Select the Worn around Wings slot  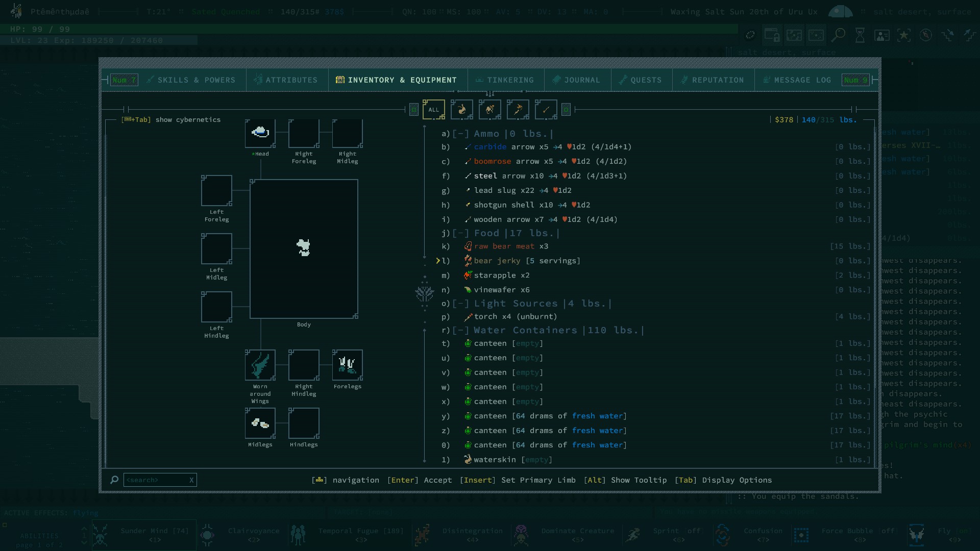point(260,365)
